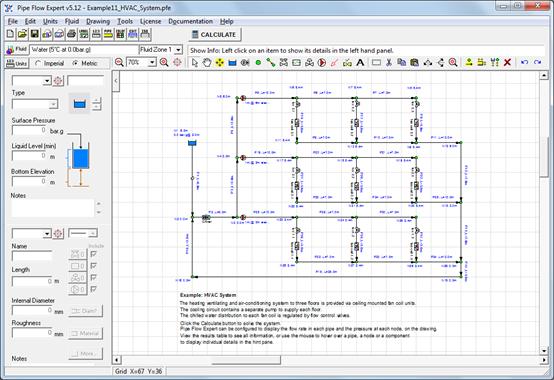Select the hand pan tool
Screen dimensions: 554x380
tap(207, 63)
